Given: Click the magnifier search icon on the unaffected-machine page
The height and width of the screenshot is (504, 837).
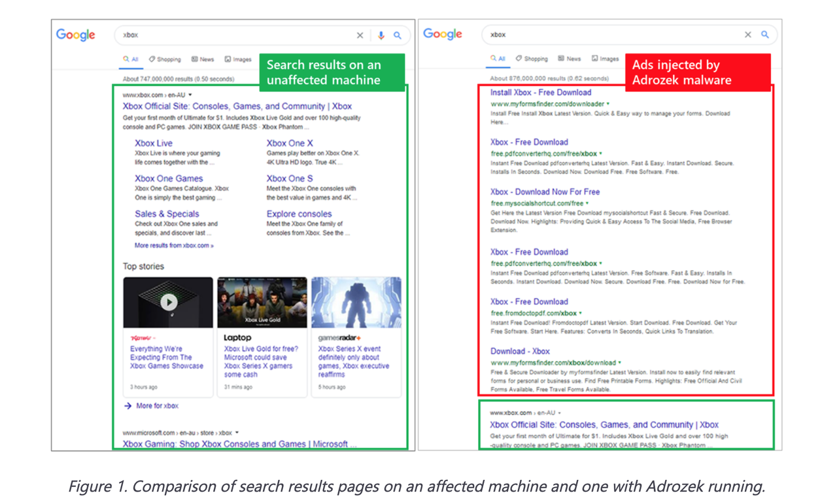Looking at the screenshot, I should pos(397,35).
